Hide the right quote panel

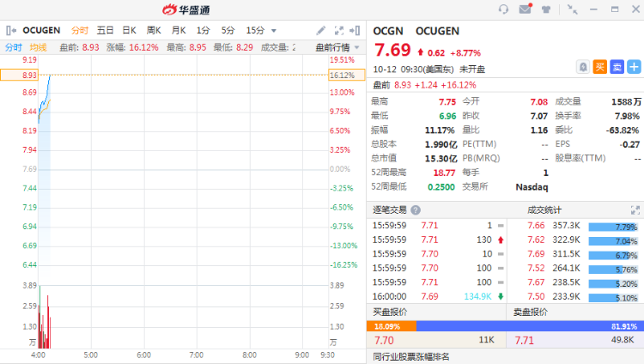click(355, 30)
